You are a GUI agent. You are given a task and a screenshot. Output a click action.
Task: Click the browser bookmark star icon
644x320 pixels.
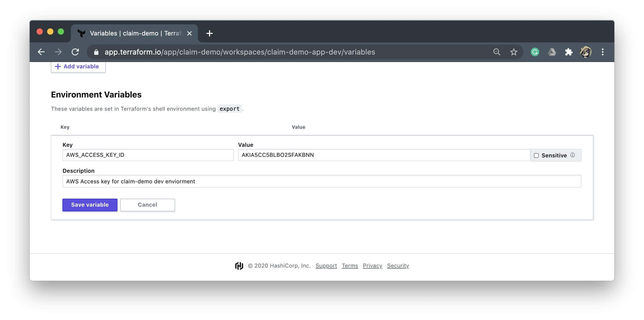[514, 52]
